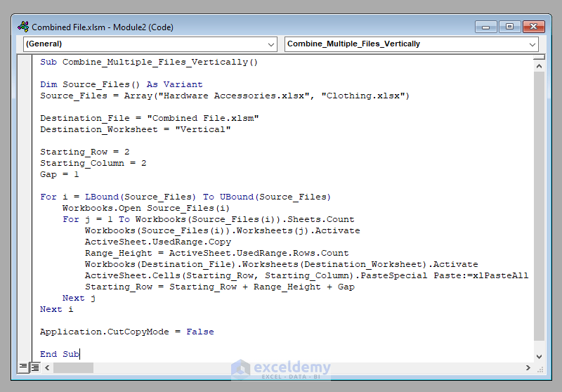562x392 pixels.
Task: Open the (General) object dropdown
Action: pos(150,44)
